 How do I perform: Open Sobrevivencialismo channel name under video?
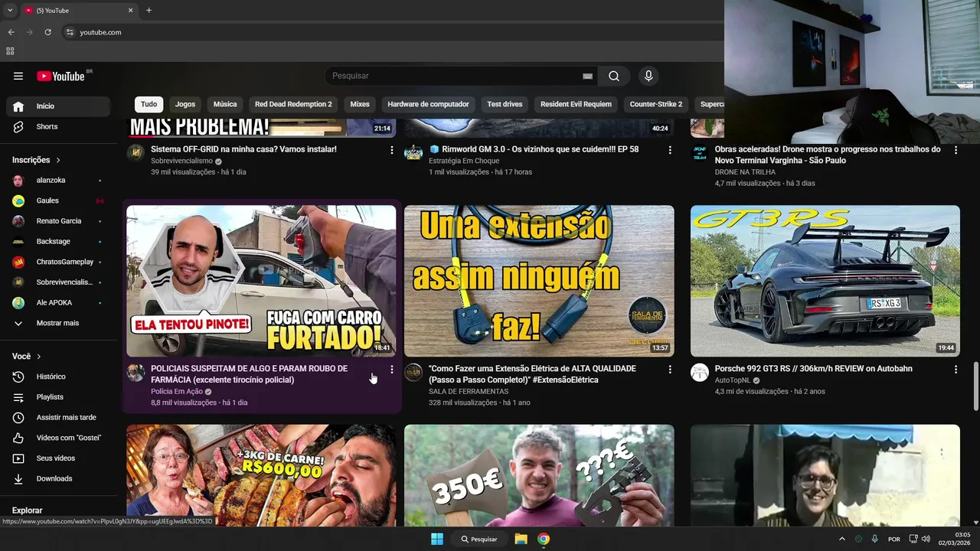coord(181,161)
